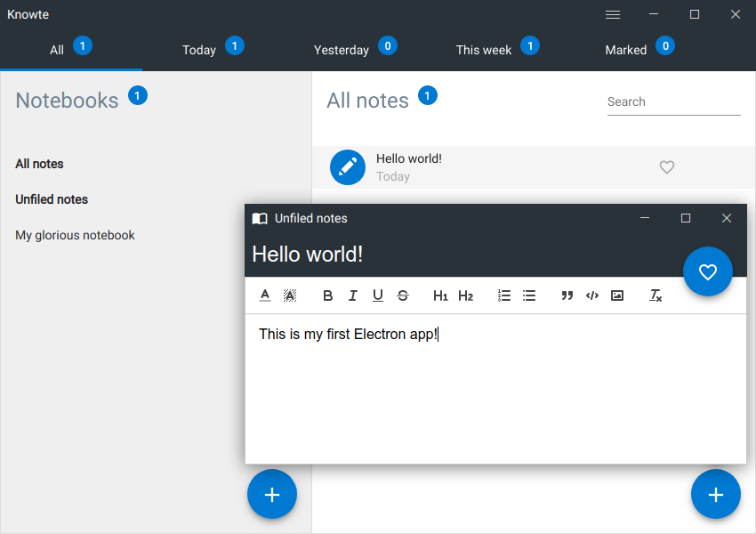Open My glorious notebook
756x534 pixels.
(x=75, y=235)
